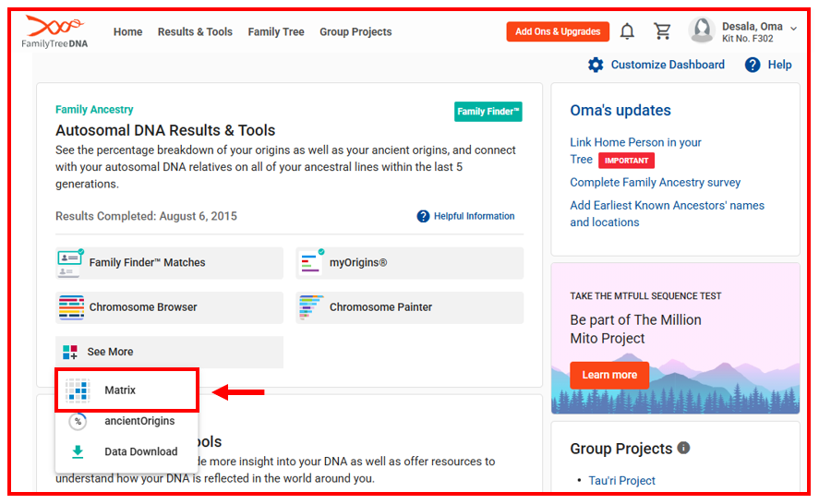
Task: Open the Group Projects menu
Action: click(x=355, y=32)
